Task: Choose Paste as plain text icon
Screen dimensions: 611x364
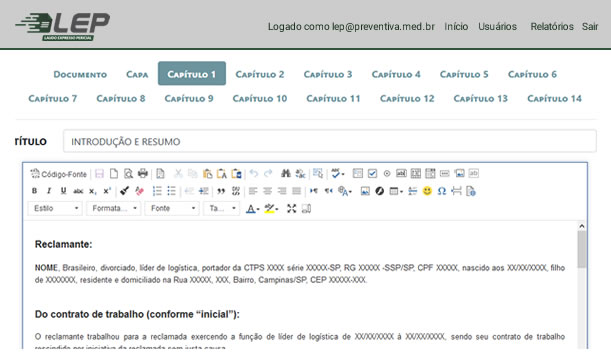Action: click(x=222, y=173)
